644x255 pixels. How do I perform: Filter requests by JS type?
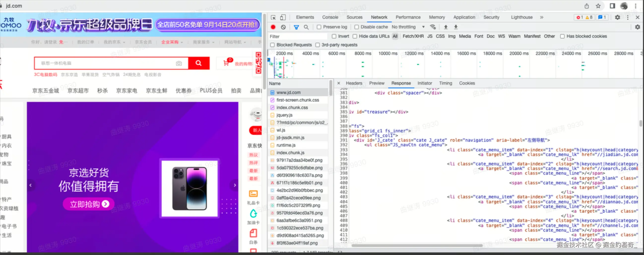pyautogui.click(x=429, y=36)
